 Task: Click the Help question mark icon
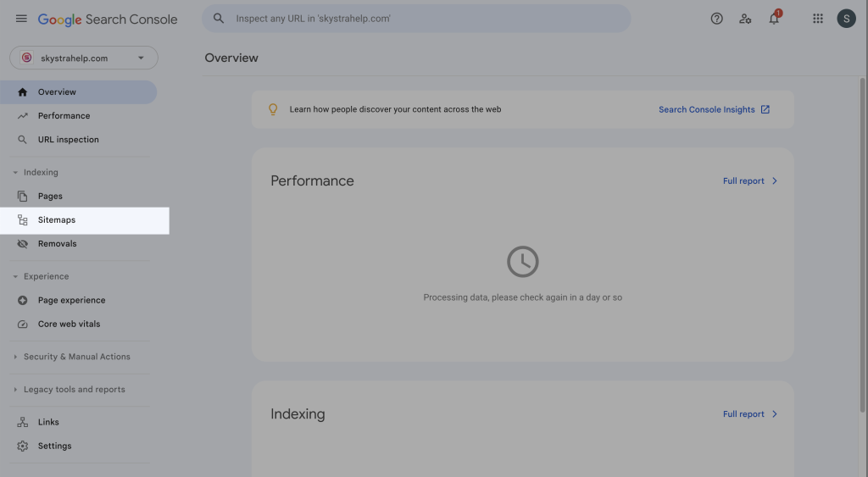[716, 19]
